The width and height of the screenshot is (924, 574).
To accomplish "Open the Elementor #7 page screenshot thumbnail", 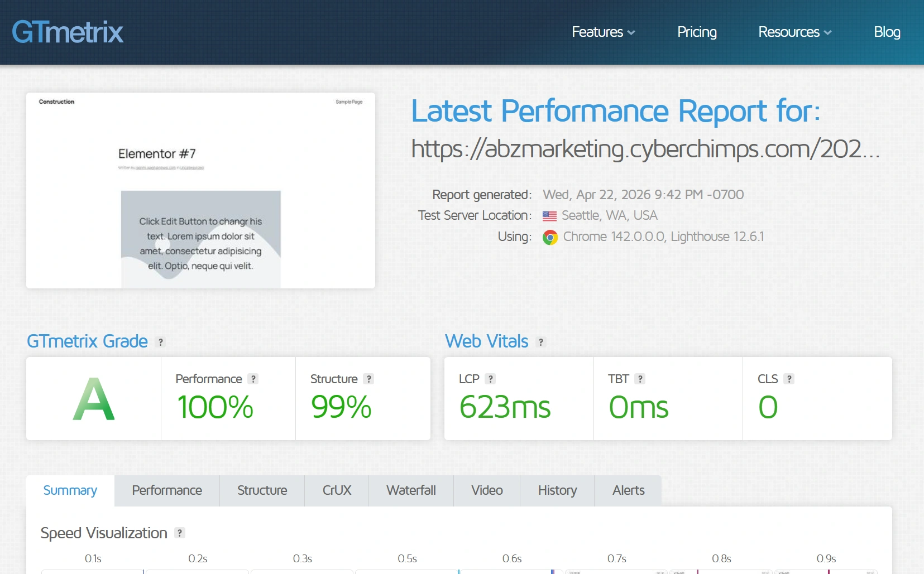I will 200,190.
